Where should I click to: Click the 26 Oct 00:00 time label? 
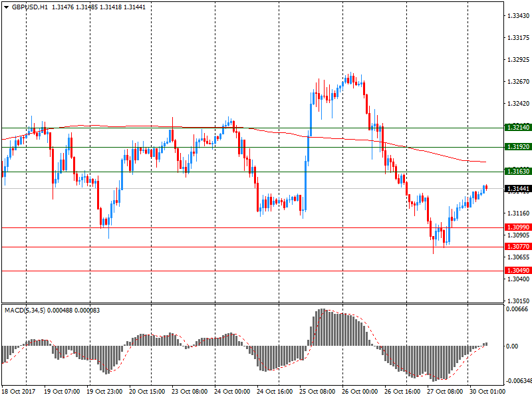click(360, 392)
